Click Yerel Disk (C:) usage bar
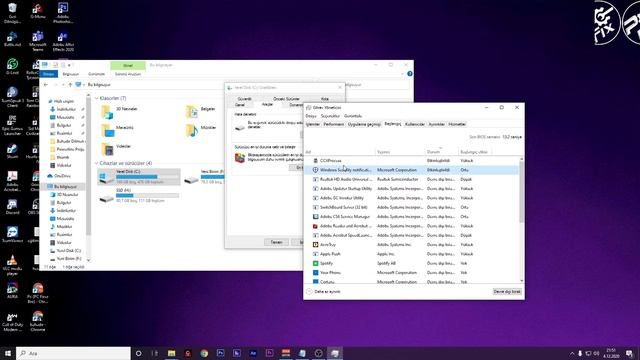640x360 pixels. [x=147, y=177]
